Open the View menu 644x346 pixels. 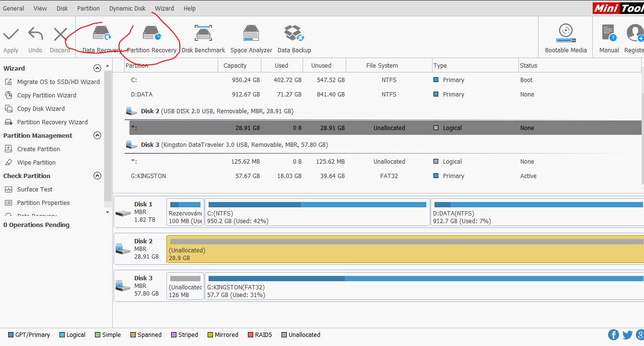tap(40, 9)
